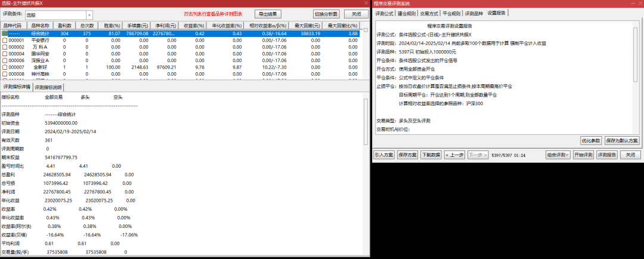
Task: Click the icon beside 000007 全新好
Action: click(5, 67)
